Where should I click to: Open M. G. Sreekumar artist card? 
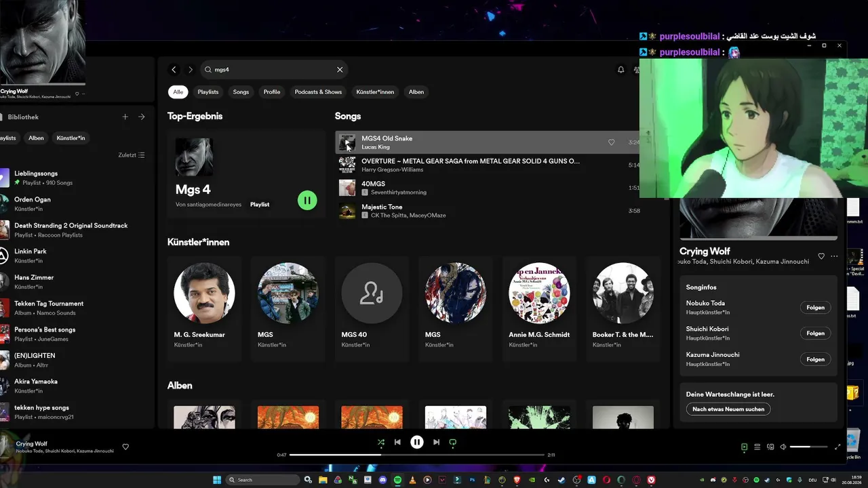[x=204, y=308]
